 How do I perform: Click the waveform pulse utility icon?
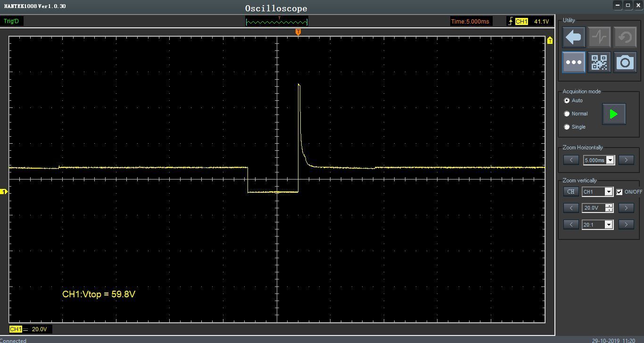[599, 37]
